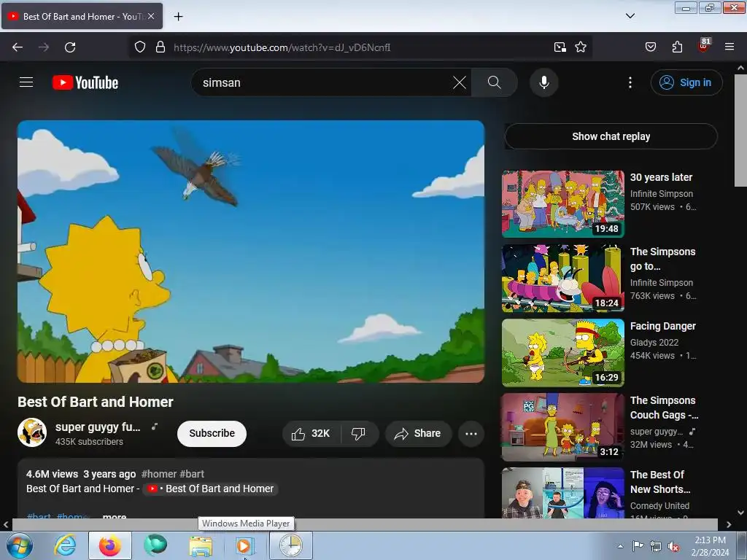Screen dimensions: 747x560
Task: View site security padlock info
Action: 160,47
